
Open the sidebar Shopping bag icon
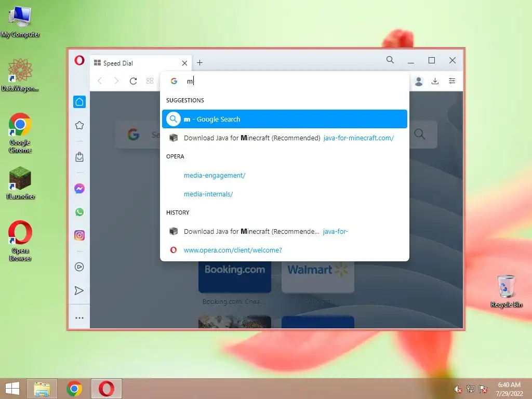79,157
